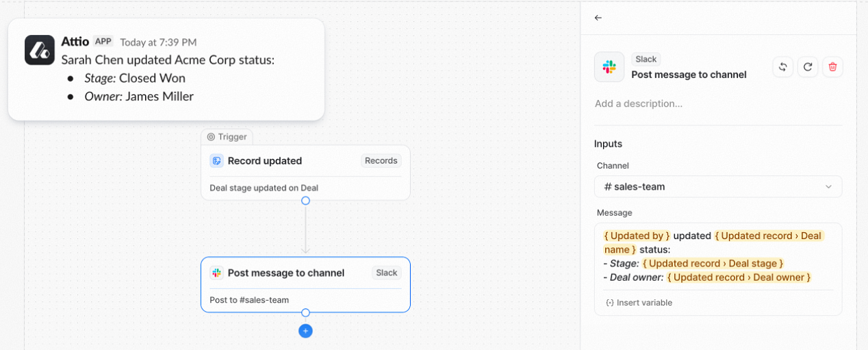The image size is (868, 350).
Task: Click 'Sarah Chen updated Acme Corp status:' text
Action: [168, 60]
